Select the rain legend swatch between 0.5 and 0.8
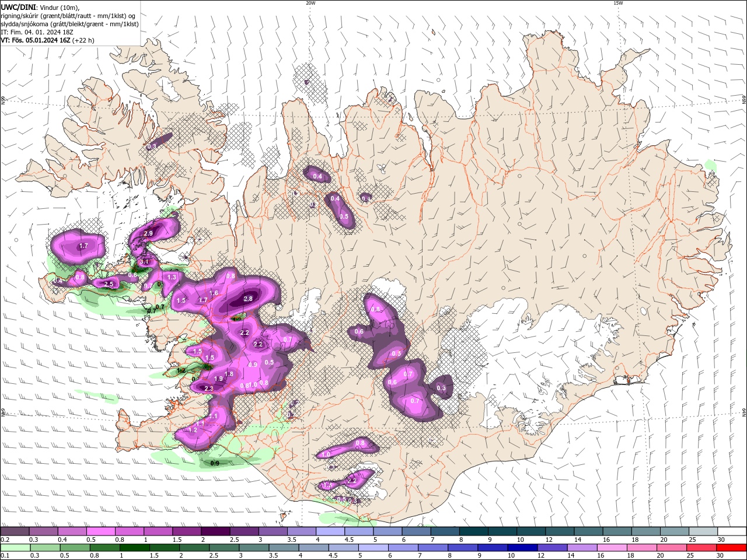Viewport: 747px width, 560px height. tap(75, 548)
